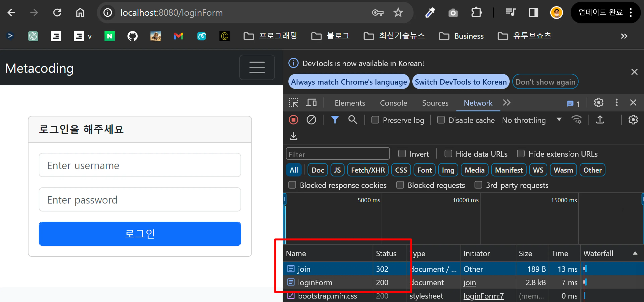Image resolution: width=644 pixels, height=302 pixels.
Task: Open the media control playlist icon
Action: [511, 12]
